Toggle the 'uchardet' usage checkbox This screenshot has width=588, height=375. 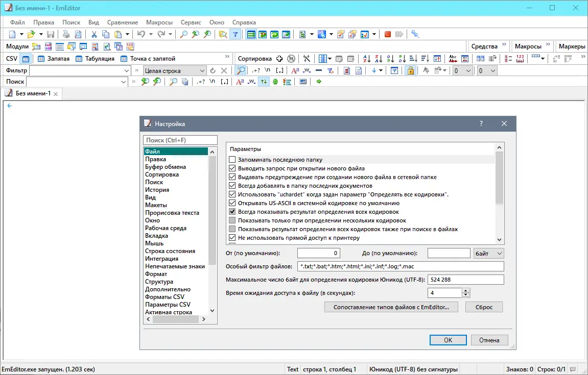coord(232,194)
